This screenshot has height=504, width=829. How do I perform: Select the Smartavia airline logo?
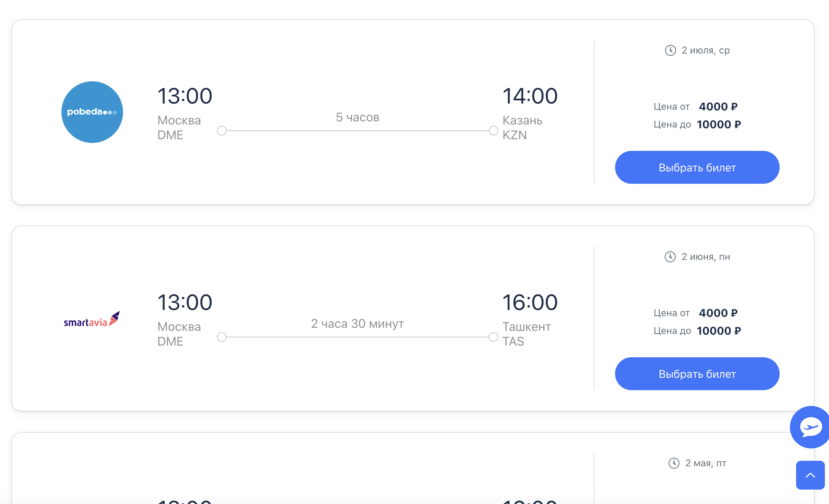(x=91, y=319)
